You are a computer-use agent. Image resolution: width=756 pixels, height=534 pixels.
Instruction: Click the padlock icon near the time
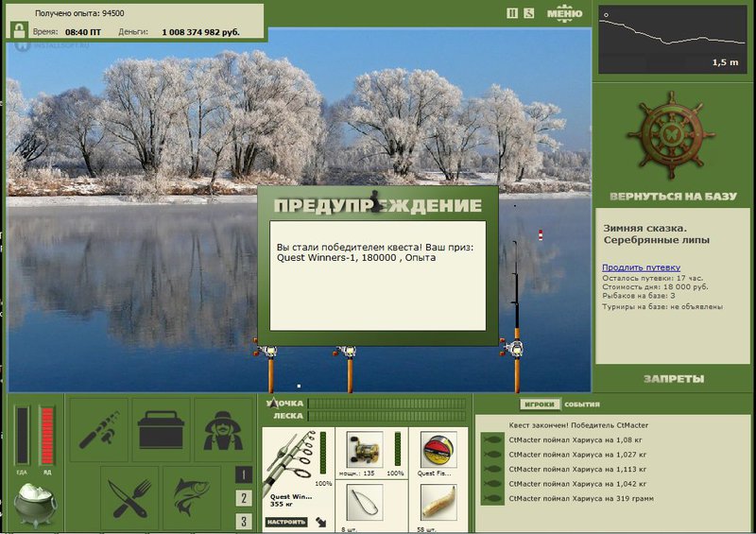tap(19, 31)
